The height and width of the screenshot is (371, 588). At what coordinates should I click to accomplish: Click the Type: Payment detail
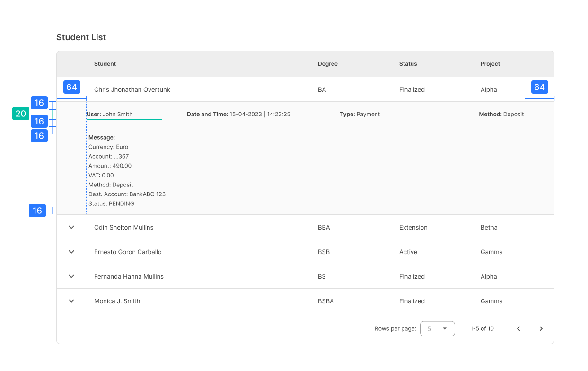(360, 115)
